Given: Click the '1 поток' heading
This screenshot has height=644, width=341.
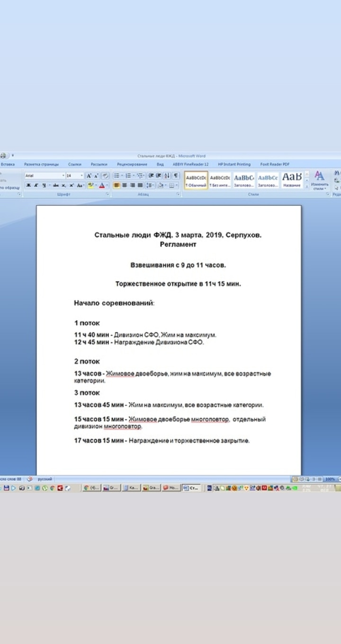Looking at the screenshot, I should [87, 323].
